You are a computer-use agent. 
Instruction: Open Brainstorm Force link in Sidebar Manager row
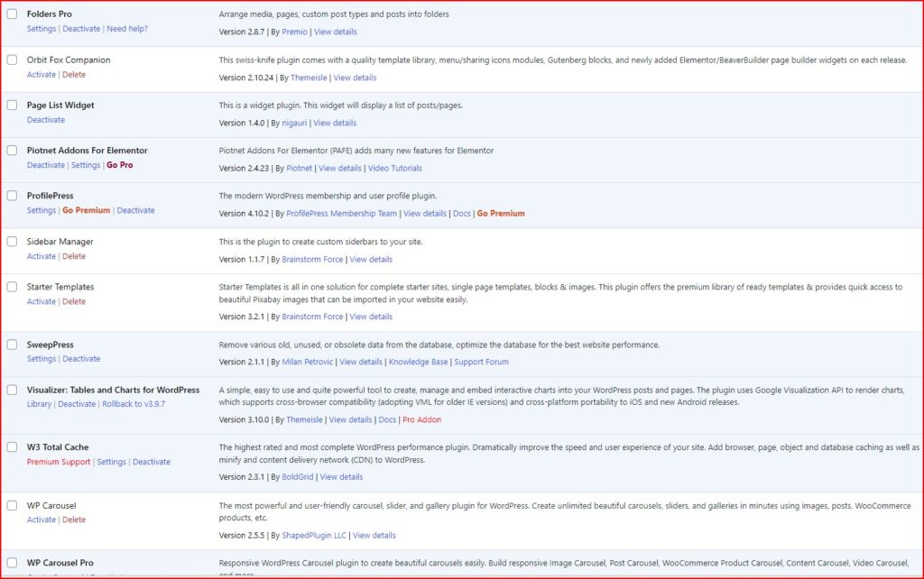pyautogui.click(x=312, y=259)
